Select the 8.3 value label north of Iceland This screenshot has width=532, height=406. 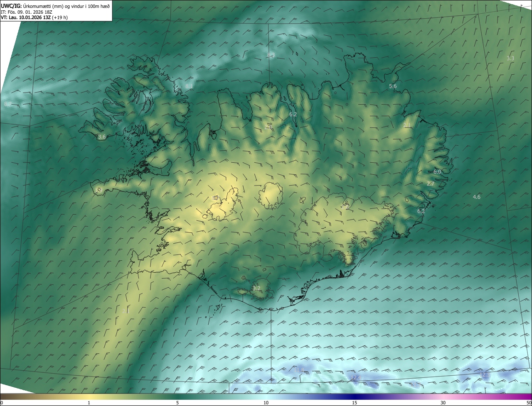[x=271, y=55]
